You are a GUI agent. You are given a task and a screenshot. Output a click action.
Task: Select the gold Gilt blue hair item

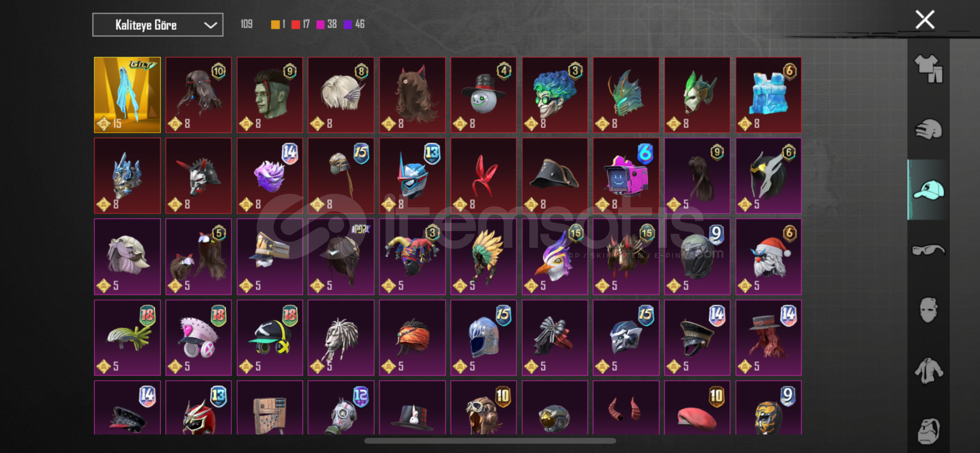coord(127,95)
